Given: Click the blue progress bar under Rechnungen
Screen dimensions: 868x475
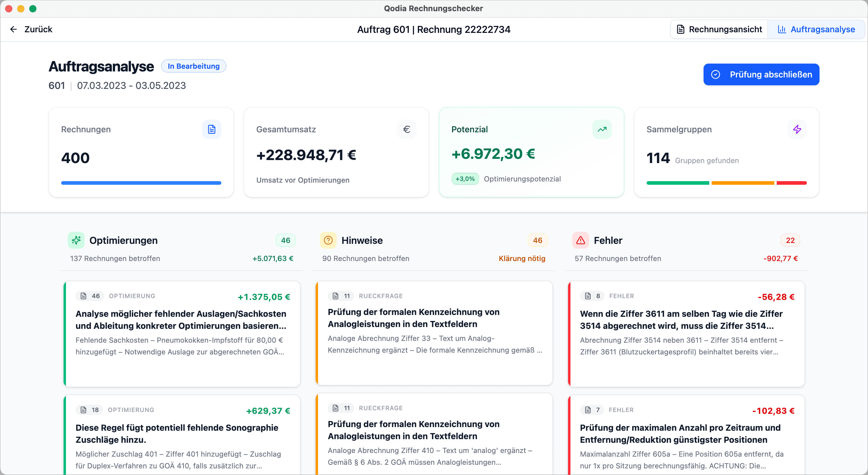Looking at the screenshot, I should (x=141, y=183).
